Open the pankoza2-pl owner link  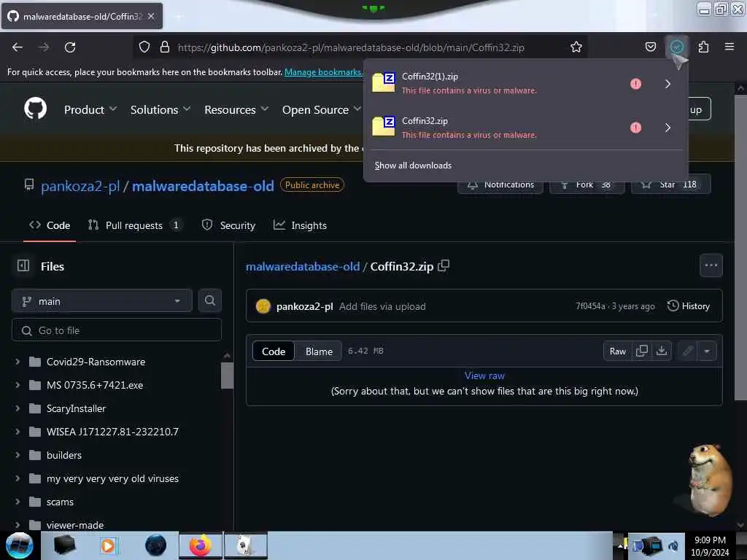coord(80,186)
